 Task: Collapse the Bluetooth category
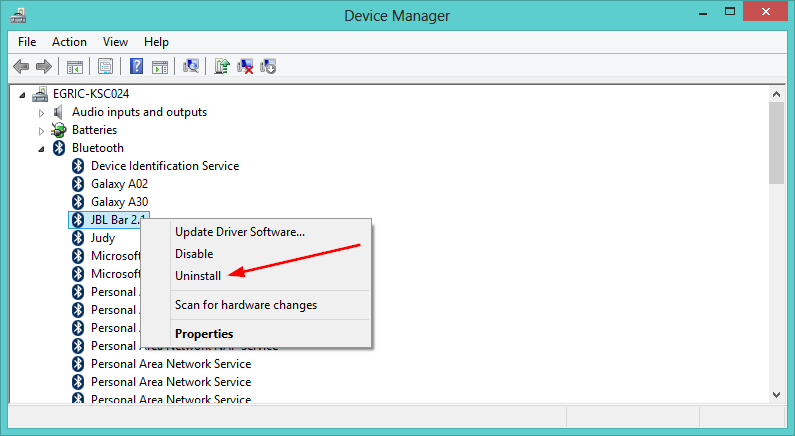click(x=42, y=148)
